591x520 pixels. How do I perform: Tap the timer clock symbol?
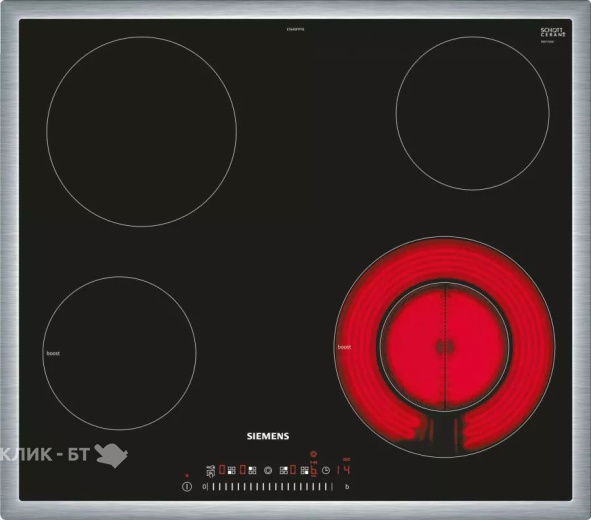point(326,470)
